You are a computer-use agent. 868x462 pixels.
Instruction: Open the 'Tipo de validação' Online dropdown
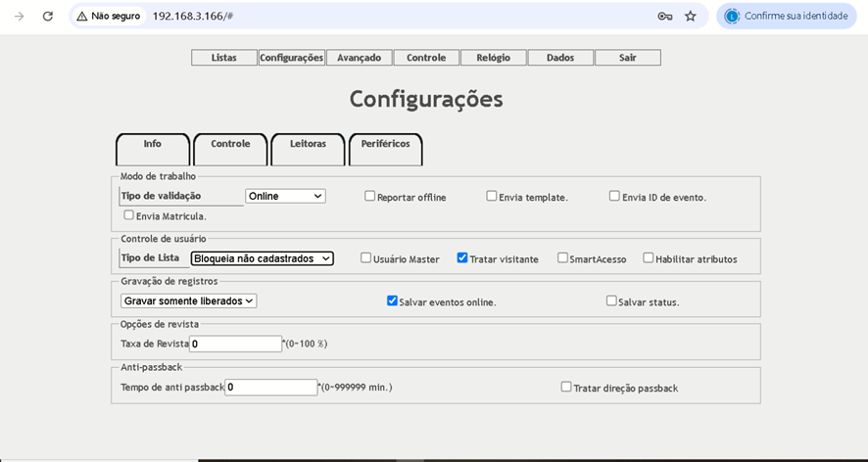tap(285, 196)
